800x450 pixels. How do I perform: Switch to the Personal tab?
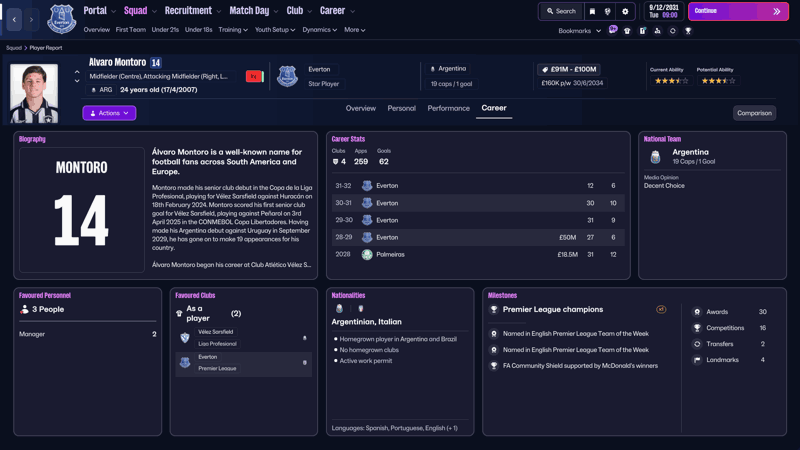(x=402, y=108)
